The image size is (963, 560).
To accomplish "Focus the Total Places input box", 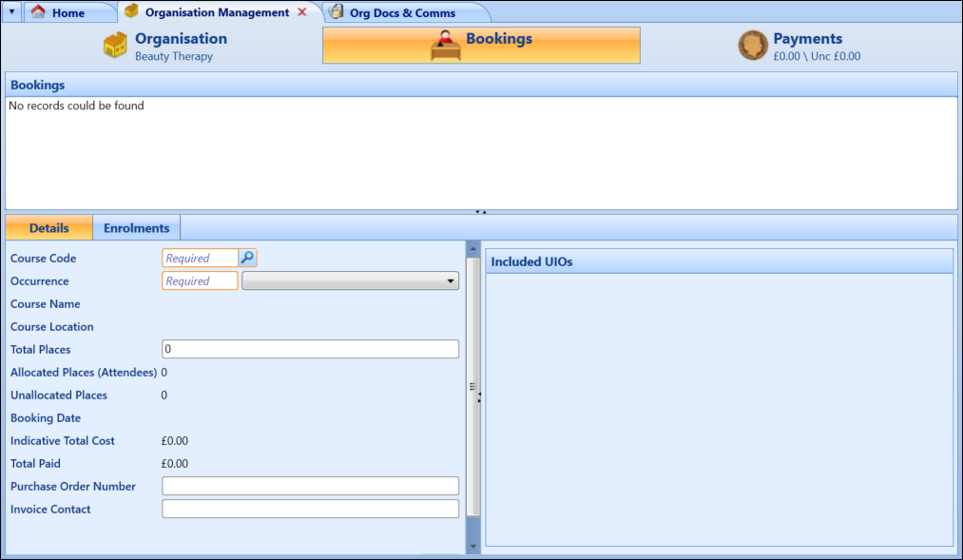I will click(310, 349).
